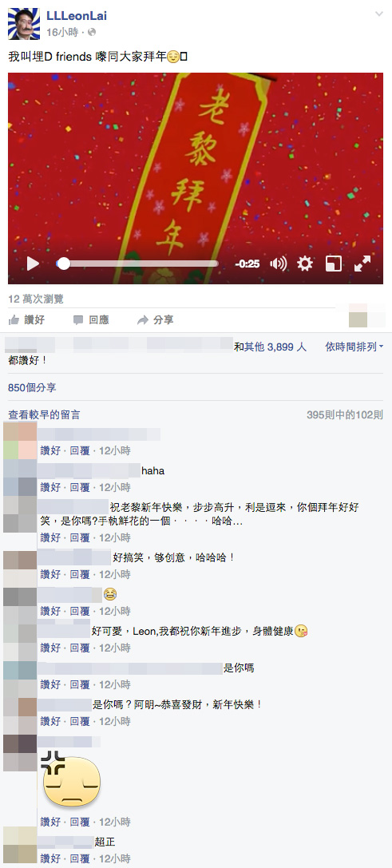View the 850個分享 shares list
Image resolution: width=392 pixels, height=868 pixels.
pyautogui.click(x=32, y=387)
